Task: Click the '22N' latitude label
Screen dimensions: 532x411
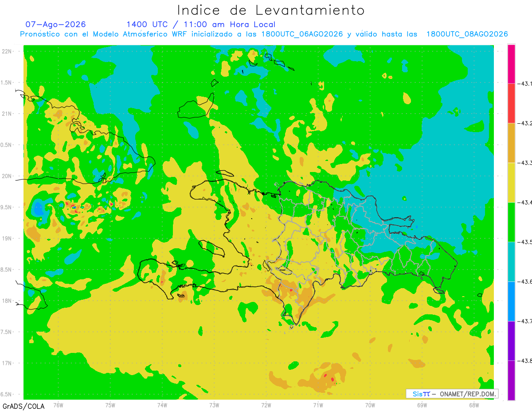Action: (8, 51)
